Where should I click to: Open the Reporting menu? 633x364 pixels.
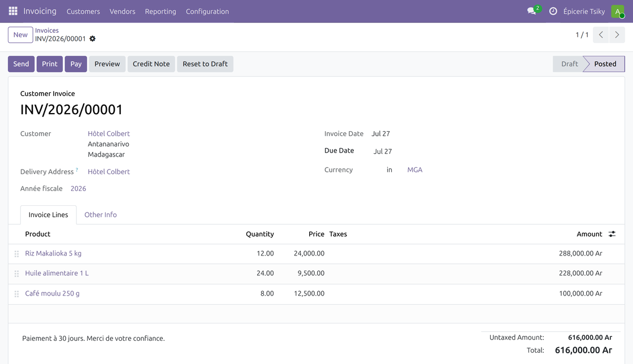point(161,11)
